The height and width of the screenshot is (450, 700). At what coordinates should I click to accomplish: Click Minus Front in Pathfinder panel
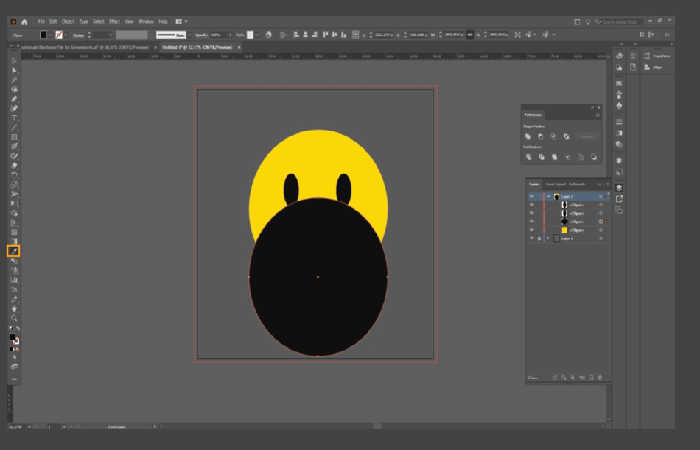[541, 137]
